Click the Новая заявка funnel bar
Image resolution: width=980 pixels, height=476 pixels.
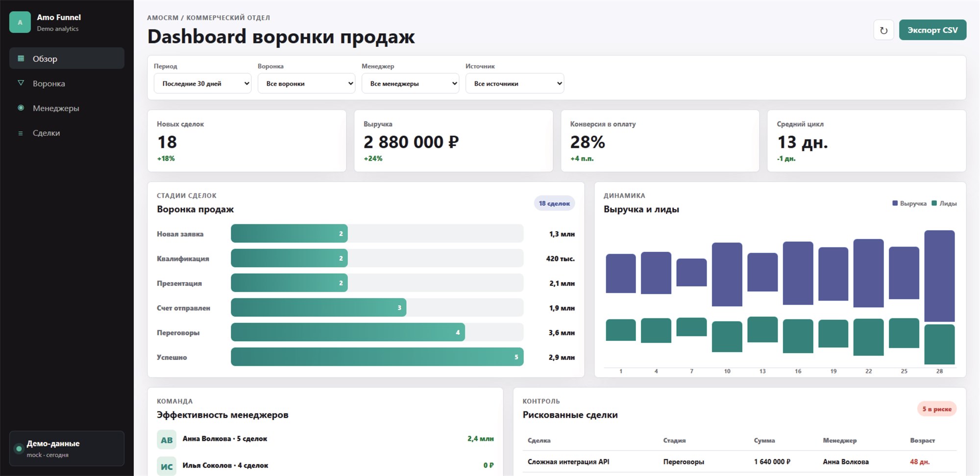289,234
